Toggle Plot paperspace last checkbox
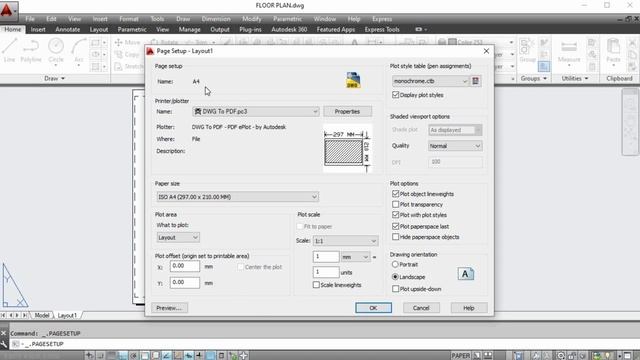The width and height of the screenshot is (640, 360). pyautogui.click(x=395, y=226)
